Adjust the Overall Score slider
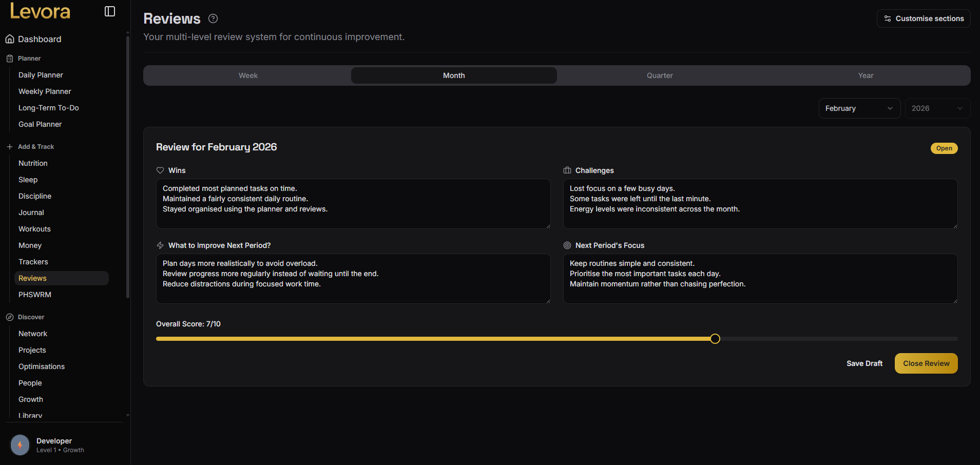Viewport: 980px width, 465px height. point(715,339)
